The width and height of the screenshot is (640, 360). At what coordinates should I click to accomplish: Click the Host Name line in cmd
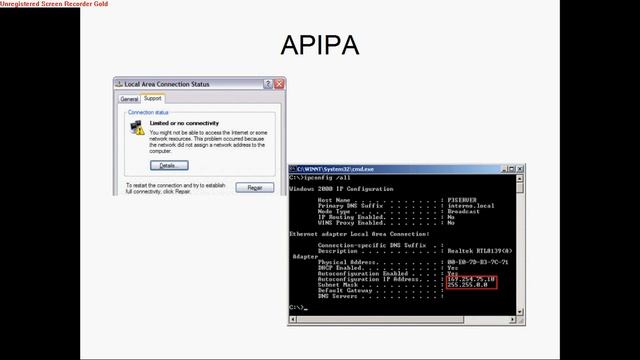[397, 200]
